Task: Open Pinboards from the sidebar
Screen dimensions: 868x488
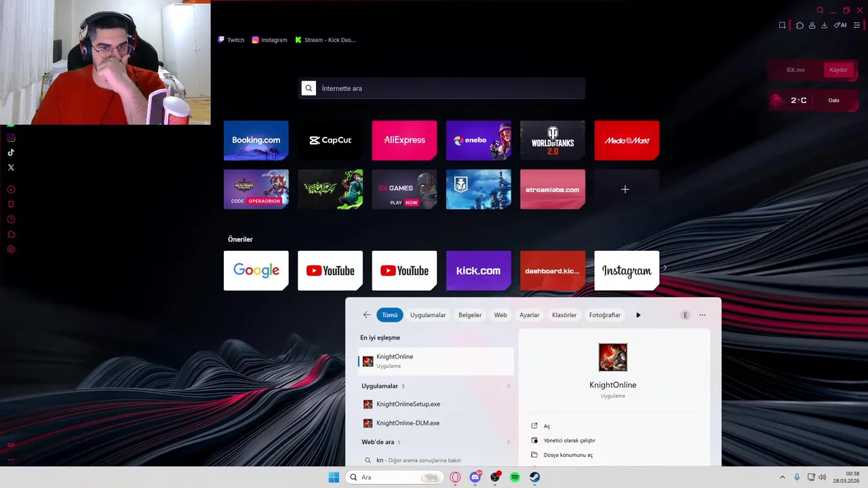Action: tap(11, 205)
